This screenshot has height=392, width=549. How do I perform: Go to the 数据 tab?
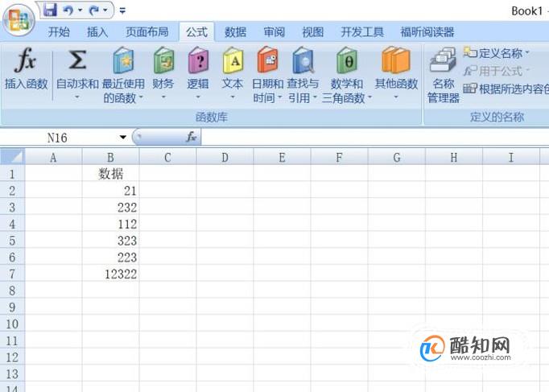click(x=235, y=32)
